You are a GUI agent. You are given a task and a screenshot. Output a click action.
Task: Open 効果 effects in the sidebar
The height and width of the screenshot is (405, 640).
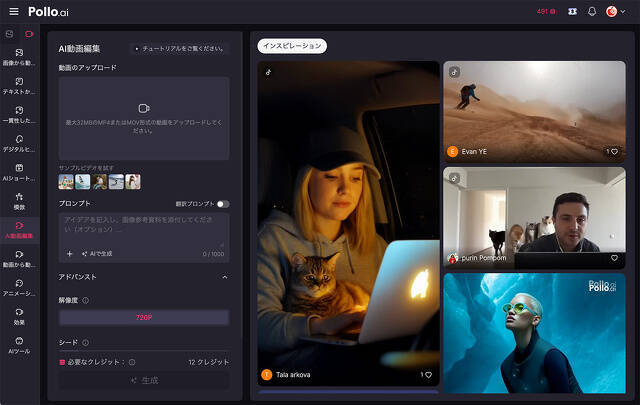(20, 317)
